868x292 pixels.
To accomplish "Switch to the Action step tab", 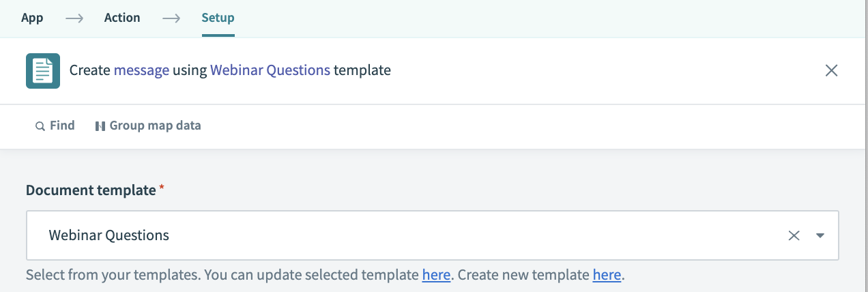I will 122,18.
